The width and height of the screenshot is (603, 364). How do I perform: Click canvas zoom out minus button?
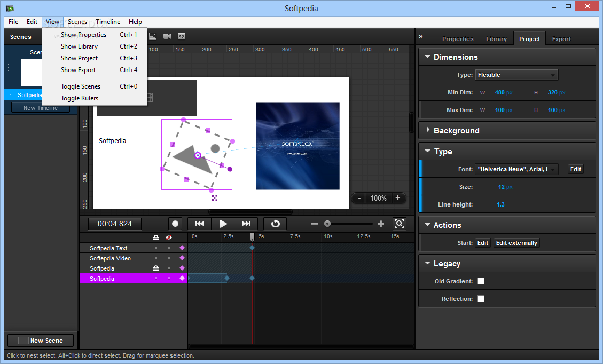(x=359, y=199)
